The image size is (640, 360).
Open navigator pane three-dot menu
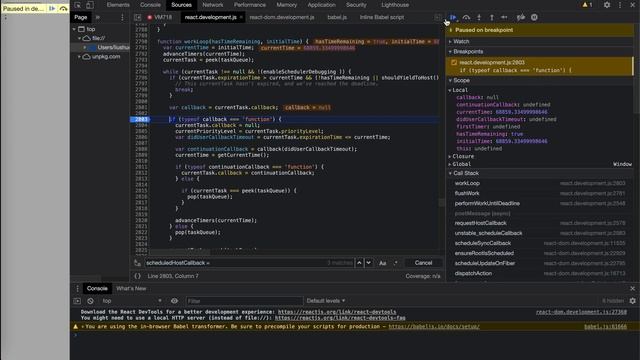tap(122, 17)
